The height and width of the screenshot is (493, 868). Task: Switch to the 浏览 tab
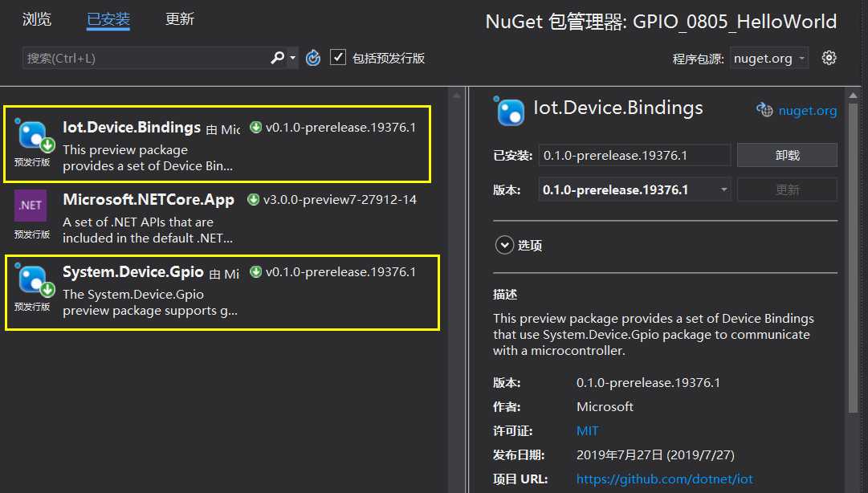(x=37, y=19)
